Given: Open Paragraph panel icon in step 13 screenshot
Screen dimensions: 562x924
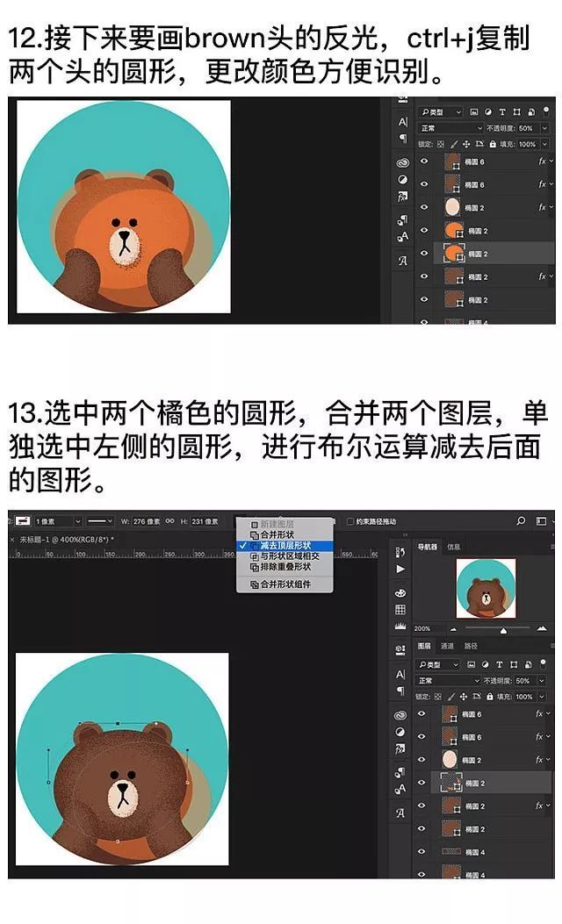Looking at the screenshot, I should click(x=400, y=691).
